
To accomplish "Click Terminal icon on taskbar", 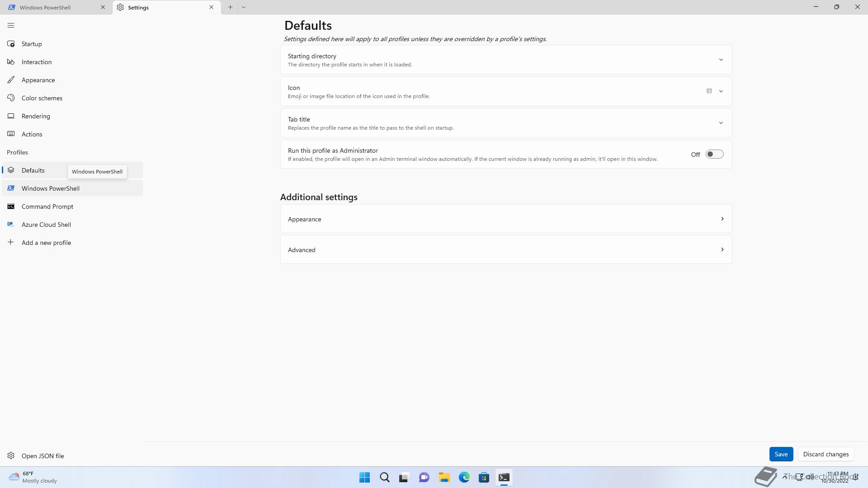I will click(504, 478).
